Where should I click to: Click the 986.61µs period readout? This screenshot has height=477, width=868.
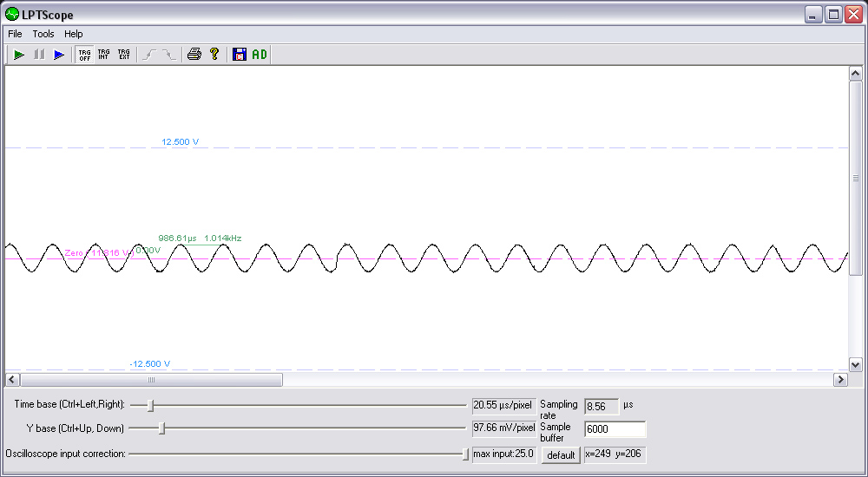click(177, 238)
